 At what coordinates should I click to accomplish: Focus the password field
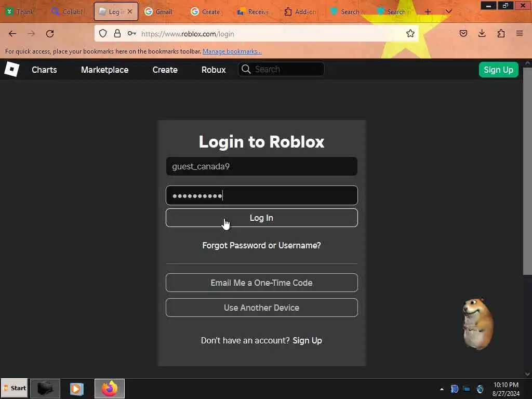pyautogui.click(x=262, y=195)
